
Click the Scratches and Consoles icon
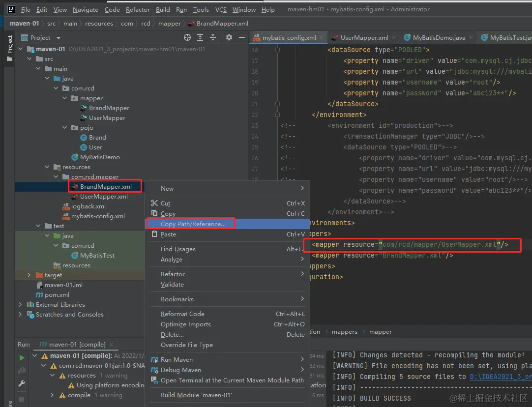pos(30,315)
